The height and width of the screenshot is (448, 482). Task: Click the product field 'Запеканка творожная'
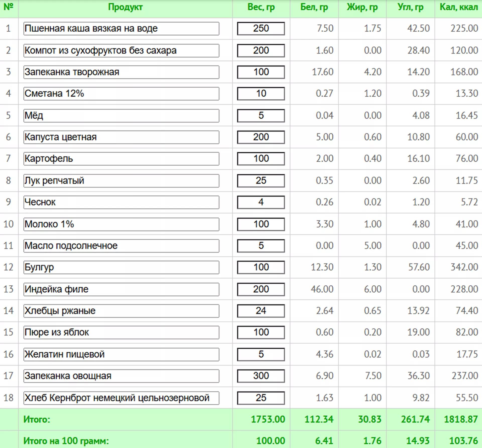tap(121, 72)
